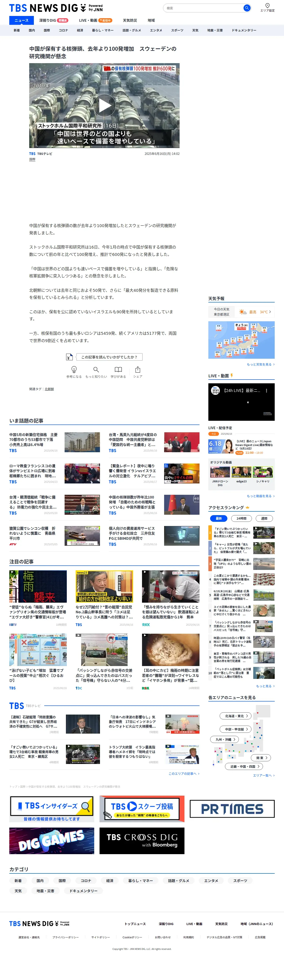Select スポーツ in the top category bar

177,30
